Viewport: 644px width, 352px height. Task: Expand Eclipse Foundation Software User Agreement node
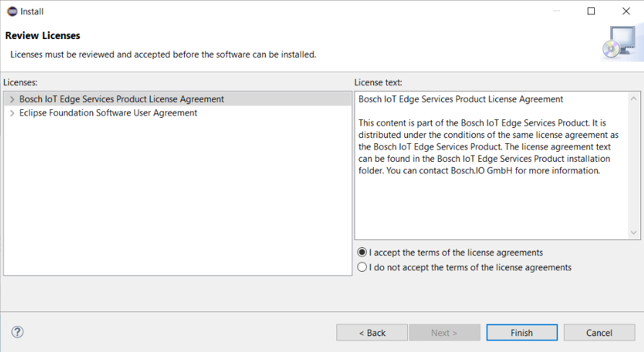[12, 113]
